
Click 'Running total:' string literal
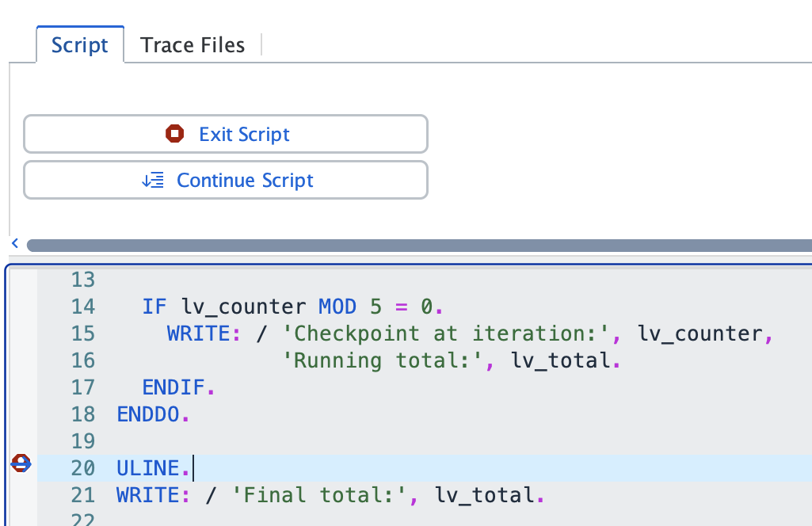point(382,360)
